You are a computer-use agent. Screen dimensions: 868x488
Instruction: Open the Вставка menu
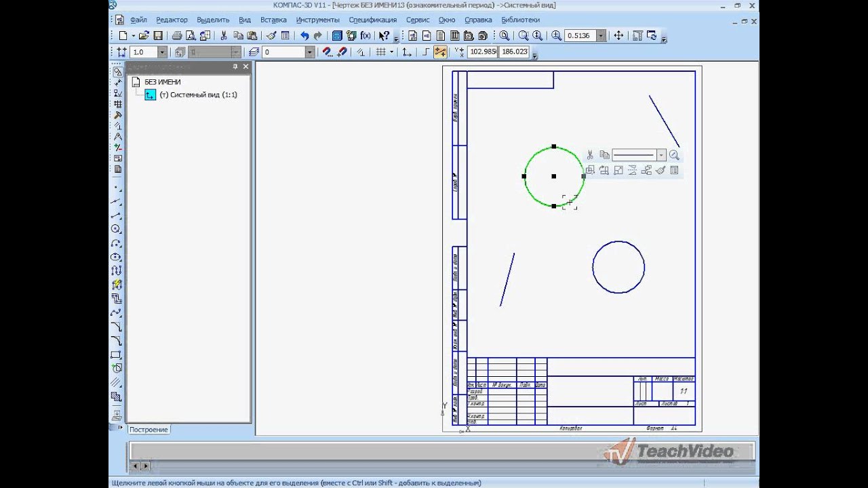click(x=273, y=20)
